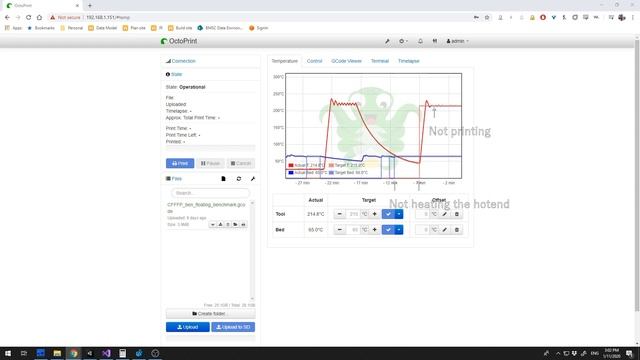Switch to the Control tab
Image resolution: width=640 pixels, height=360 pixels.
(x=314, y=61)
